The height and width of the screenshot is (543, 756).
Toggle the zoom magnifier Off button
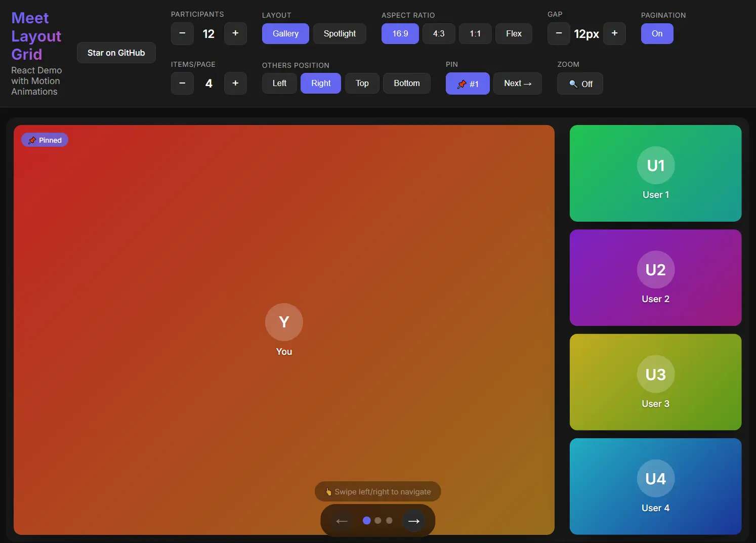pyautogui.click(x=580, y=83)
